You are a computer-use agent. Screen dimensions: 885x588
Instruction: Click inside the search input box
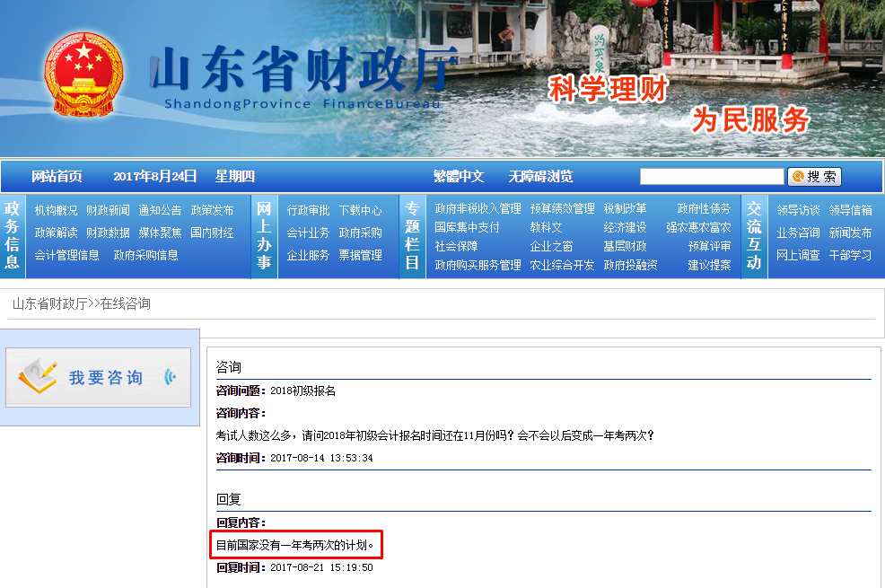pyautogui.click(x=712, y=176)
